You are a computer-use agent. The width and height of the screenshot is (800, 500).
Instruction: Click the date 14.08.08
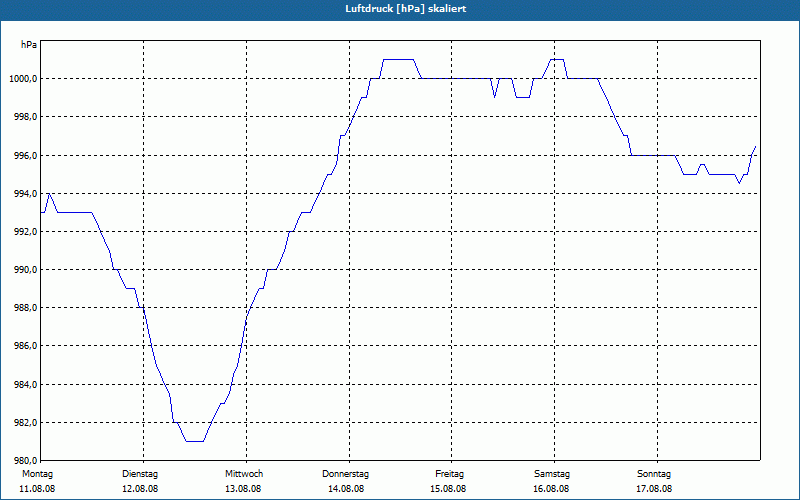[346, 489]
